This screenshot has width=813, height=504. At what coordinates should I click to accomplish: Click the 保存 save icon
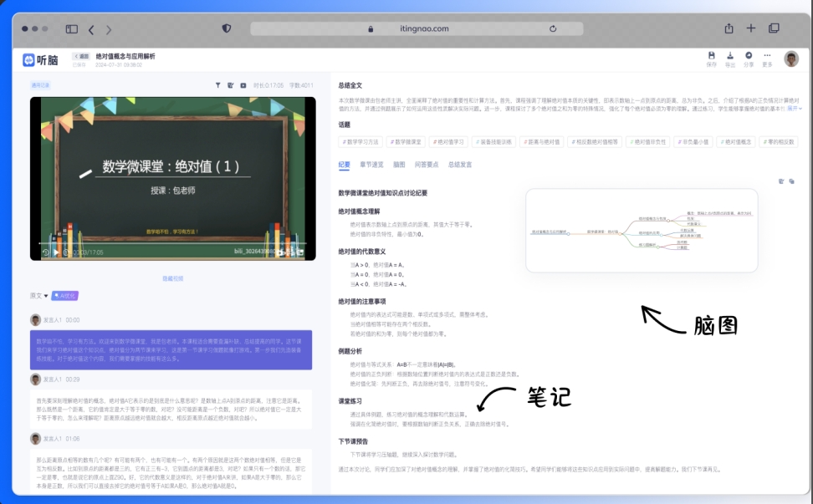(712, 58)
